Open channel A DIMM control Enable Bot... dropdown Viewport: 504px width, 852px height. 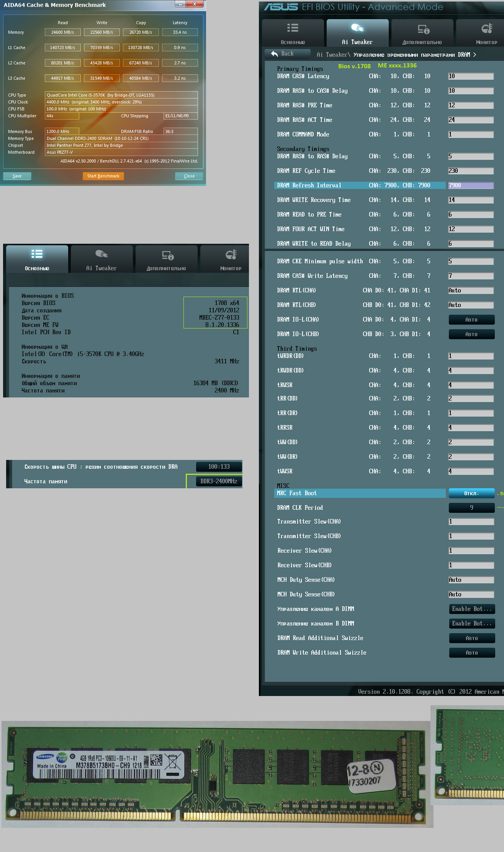[x=472, y=609]
